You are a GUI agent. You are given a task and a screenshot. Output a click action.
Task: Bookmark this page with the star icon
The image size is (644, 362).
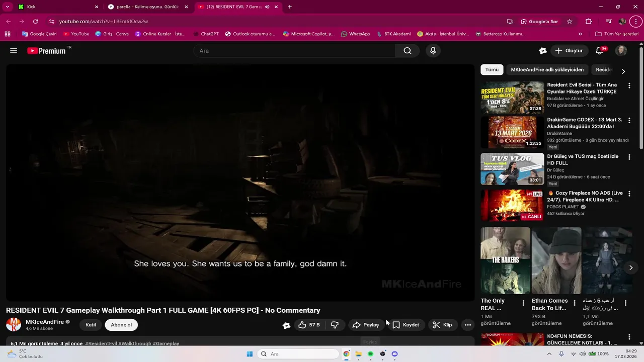(570, 22)
